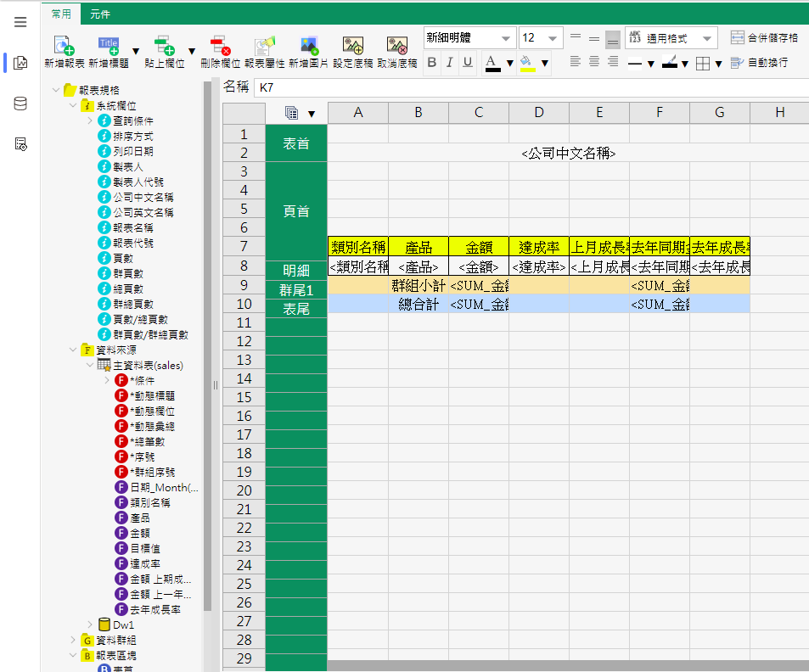Expand the 查詢條件 tree node
The height and width of the screenshot is (672, 809).
click(90, 120)
